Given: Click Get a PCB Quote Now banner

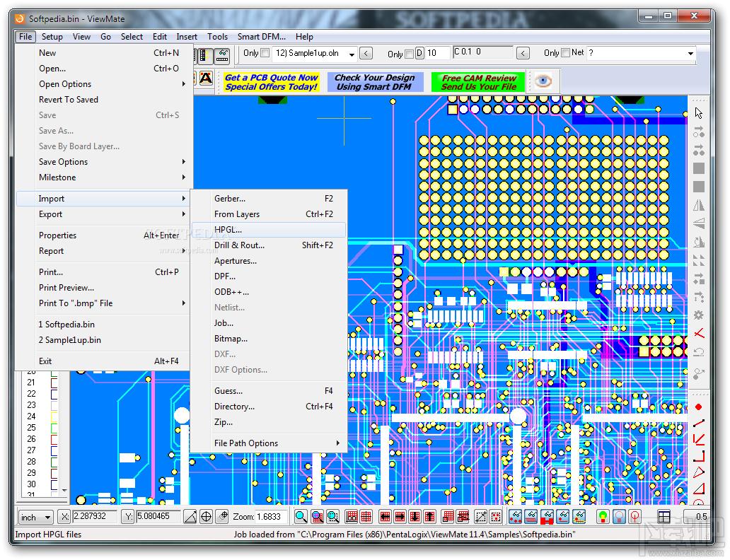Looking at the screenshot, I should pyautogui.click(x=272, y=83).
